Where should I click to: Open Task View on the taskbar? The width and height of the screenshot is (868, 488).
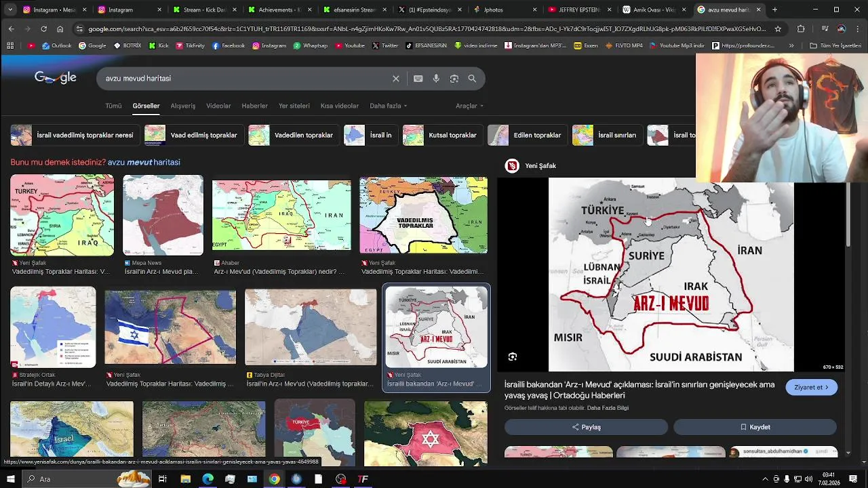[x=163, y=479]
